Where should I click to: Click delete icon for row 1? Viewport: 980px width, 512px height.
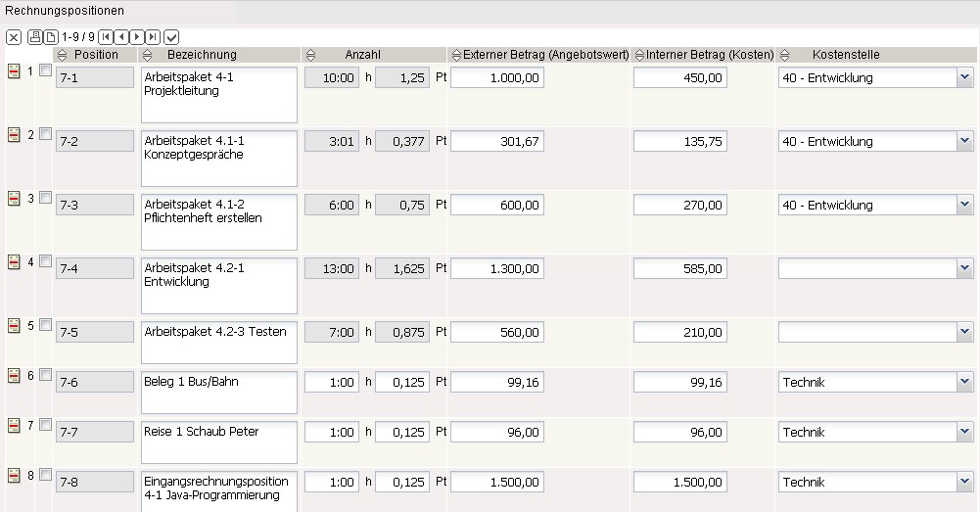pos(14,71)
